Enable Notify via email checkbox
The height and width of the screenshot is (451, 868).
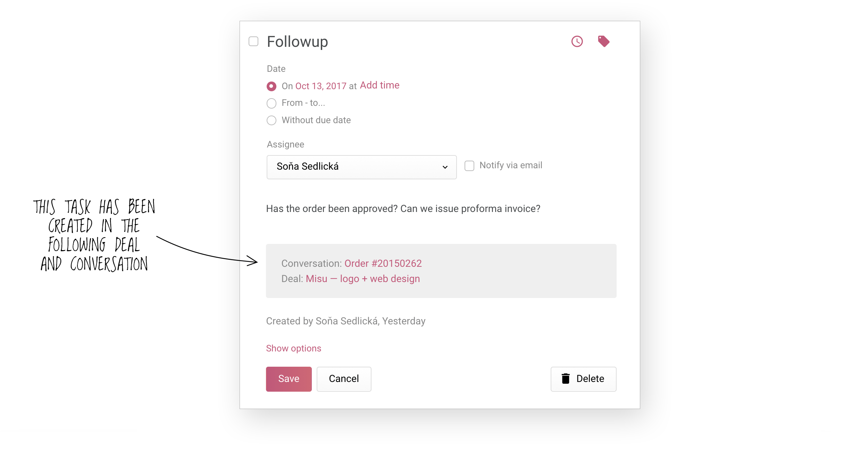tap(469, 166)
